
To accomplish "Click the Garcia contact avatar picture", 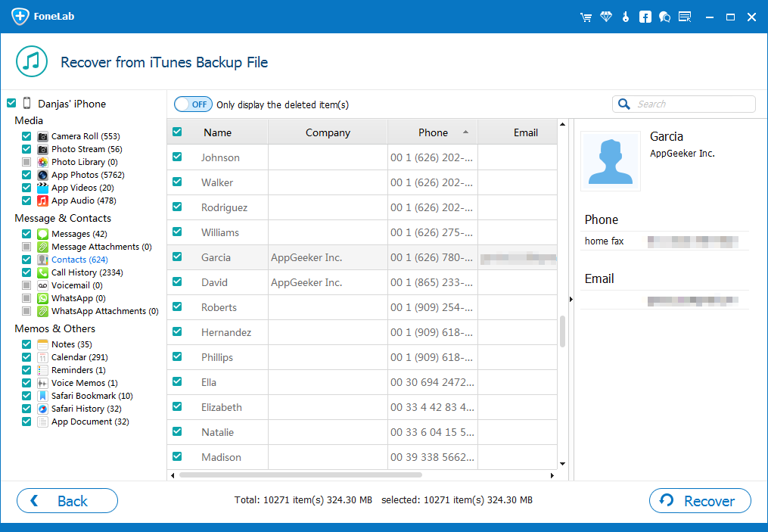I will click(x=610, y=160).
